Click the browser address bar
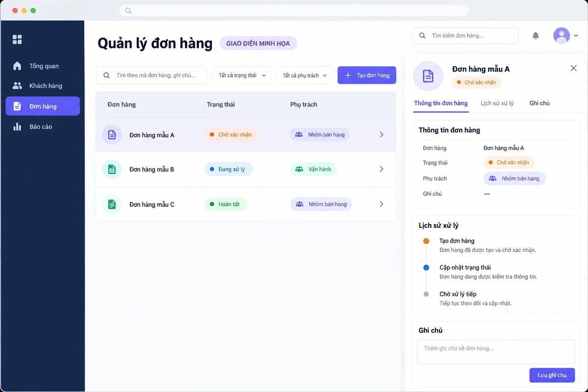 294,10
